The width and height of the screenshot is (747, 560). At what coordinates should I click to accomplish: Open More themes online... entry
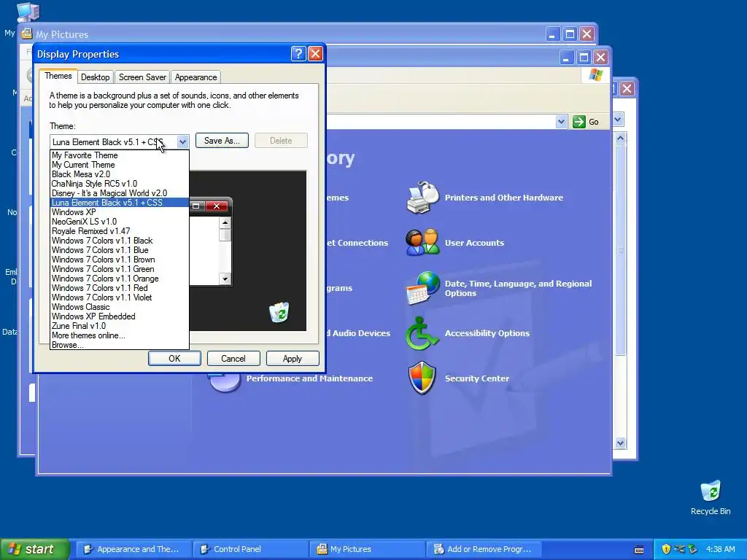pyautogui.click(x=120, y=335)
